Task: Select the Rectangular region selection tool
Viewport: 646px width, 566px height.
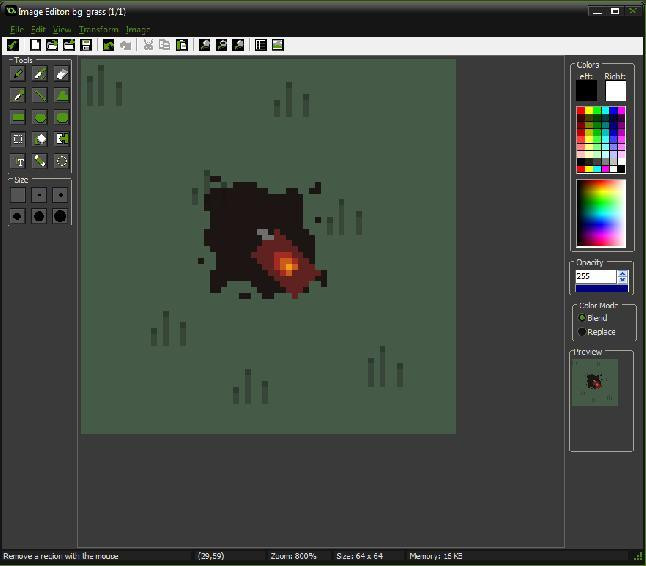Action: click(x=17, y=139)
